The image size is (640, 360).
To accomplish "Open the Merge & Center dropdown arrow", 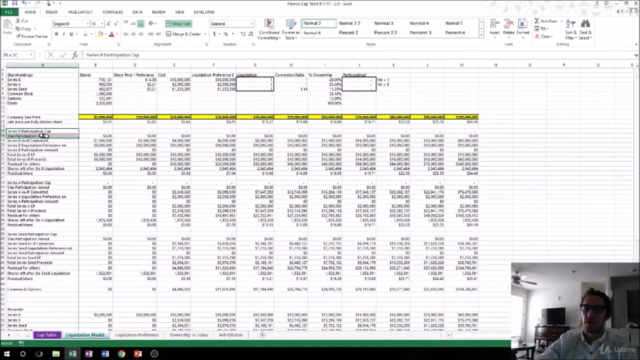I will coord(205,34).
